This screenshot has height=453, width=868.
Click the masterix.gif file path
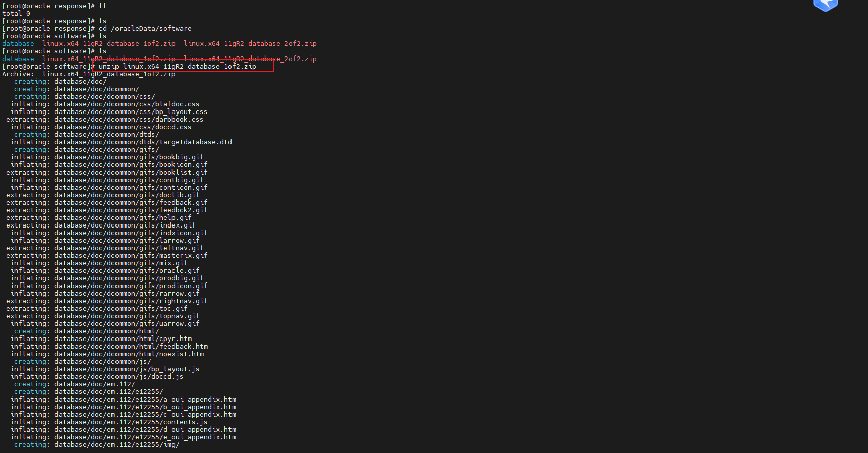coord(131,256)
